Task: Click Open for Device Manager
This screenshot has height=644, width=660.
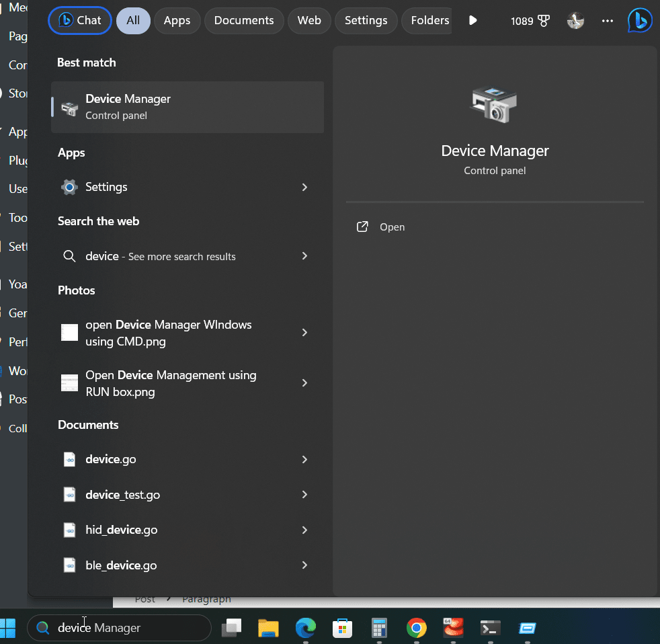Action: click(x=392, y=227)
